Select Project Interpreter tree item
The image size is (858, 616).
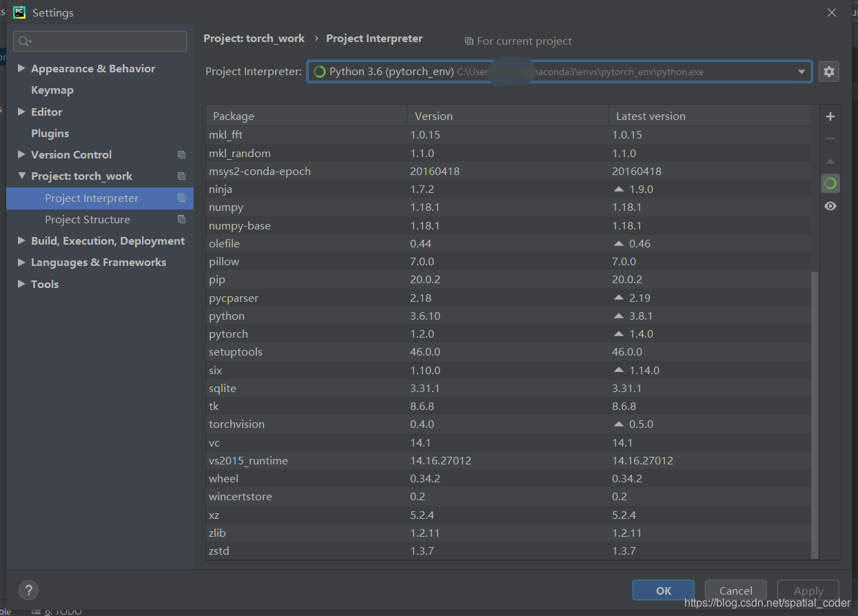pyautogui.click(x=100, y=198)
